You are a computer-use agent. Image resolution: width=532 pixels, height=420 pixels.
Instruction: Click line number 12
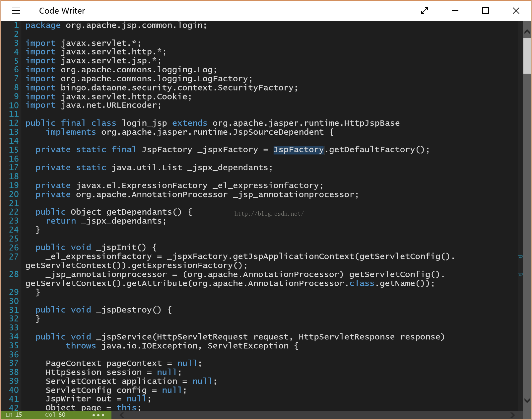pos(14,123)
